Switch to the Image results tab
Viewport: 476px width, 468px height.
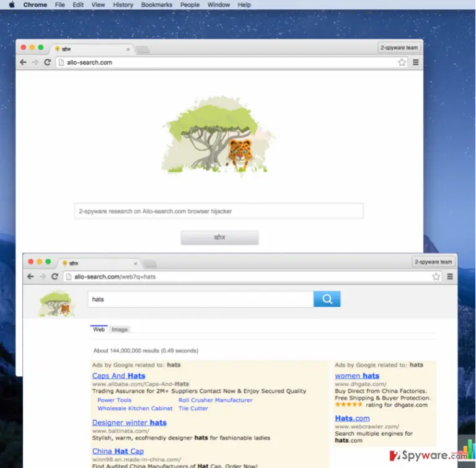click(x=120, y=329)
